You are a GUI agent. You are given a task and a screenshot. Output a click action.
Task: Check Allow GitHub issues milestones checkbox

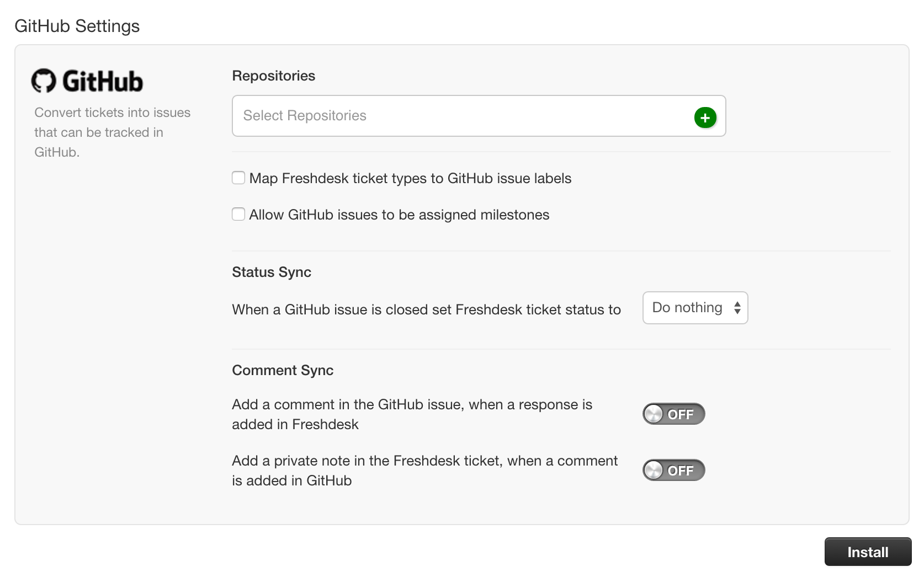click(238, 214)
